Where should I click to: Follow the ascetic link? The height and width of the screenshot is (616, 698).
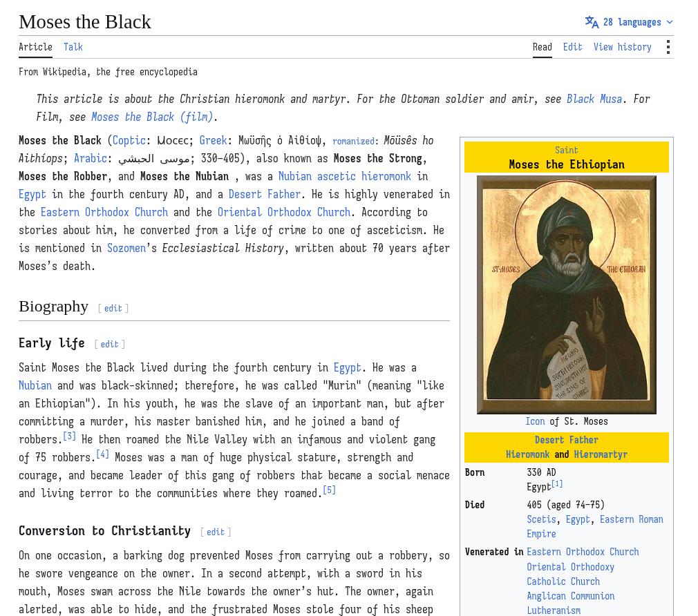tap(336, 177)
